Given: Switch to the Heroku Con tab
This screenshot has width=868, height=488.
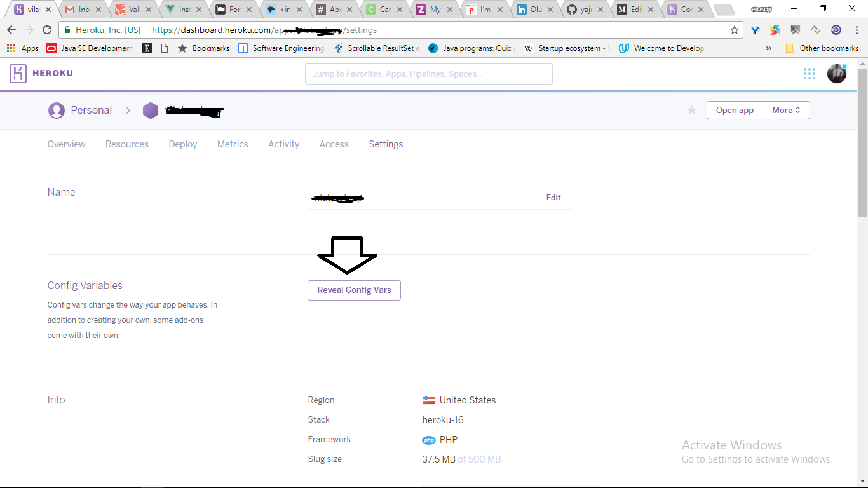Looking at the screenshot, I should pos(685,10).
